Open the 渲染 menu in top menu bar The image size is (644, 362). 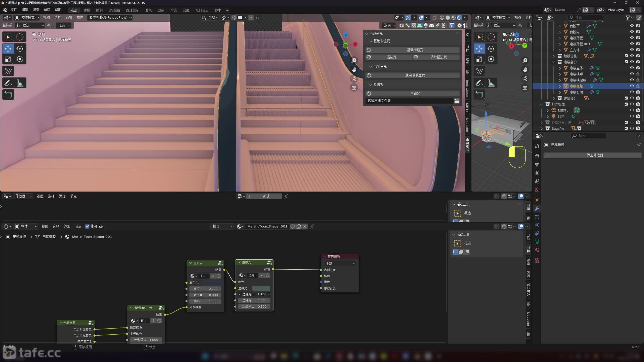tap(36, 10)
